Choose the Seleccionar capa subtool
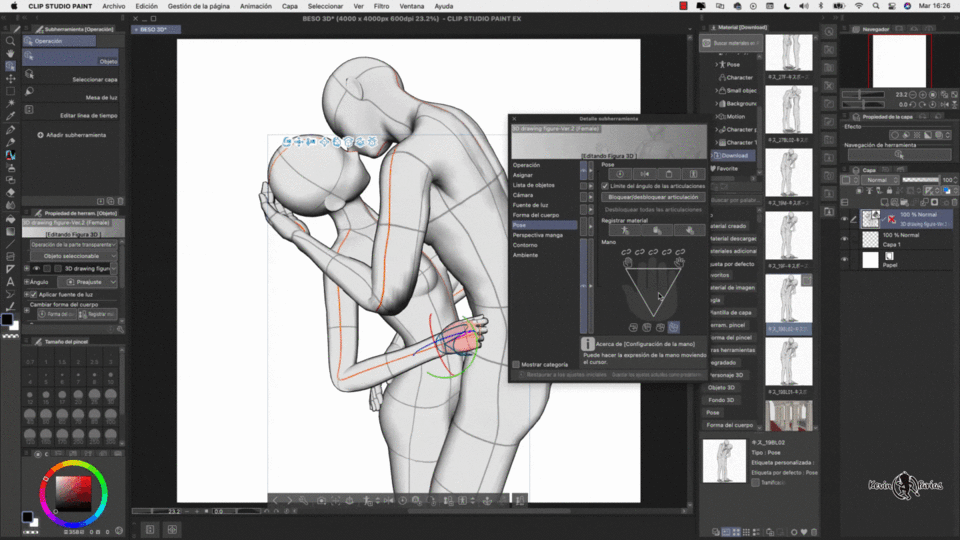 [72, 76]
